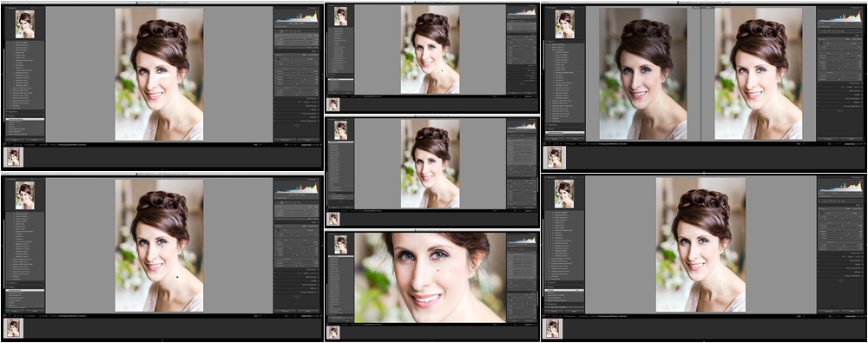
Task: Expand Split Toning panel in top-right screenshot
Action: pos(861,91)
